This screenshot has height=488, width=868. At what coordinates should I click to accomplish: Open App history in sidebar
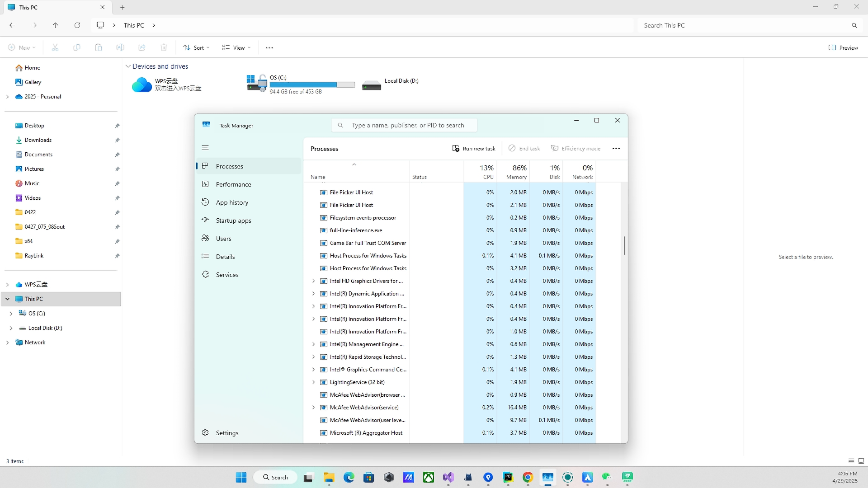(x=232, y=202)
